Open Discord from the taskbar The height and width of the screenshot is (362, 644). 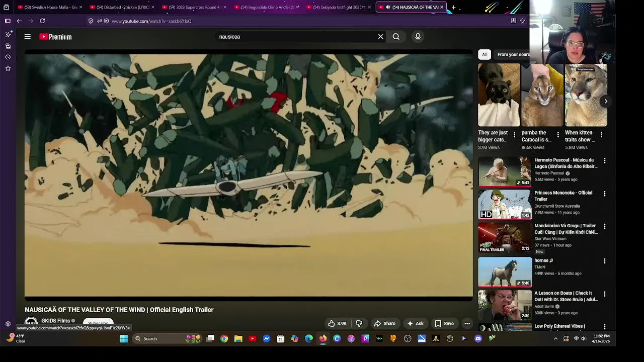coord(478,339)
